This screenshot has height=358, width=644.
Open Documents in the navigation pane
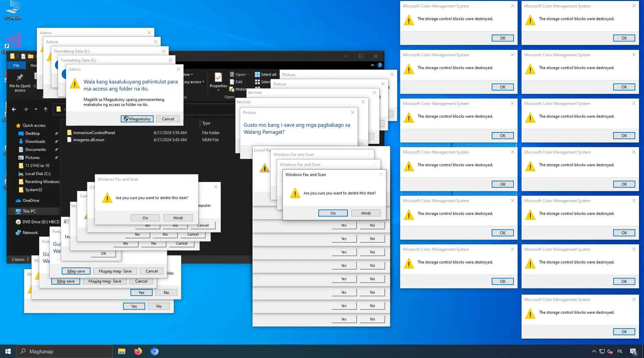pyautogui.click(x=36, y=150)
